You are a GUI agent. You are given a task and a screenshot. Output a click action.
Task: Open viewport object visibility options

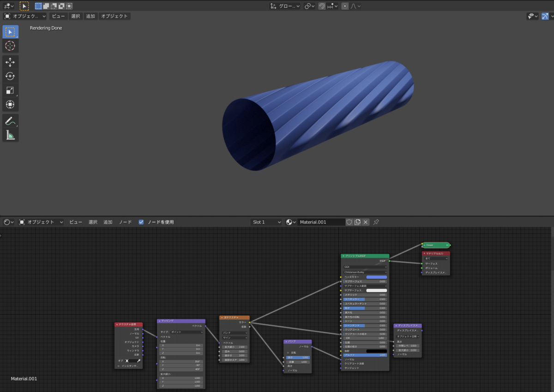[533, 16]
